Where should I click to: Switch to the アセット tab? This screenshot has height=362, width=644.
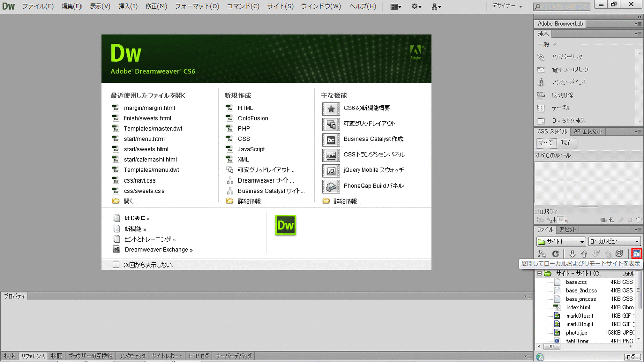click(568, 230)
